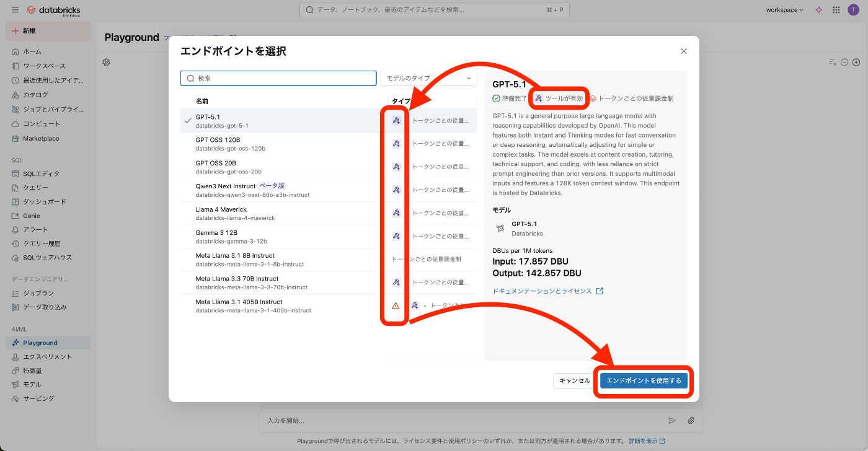This screenshot has width=868, height=451.
Task: Click the アラート bell icon
Action: [x=15, y=230]
